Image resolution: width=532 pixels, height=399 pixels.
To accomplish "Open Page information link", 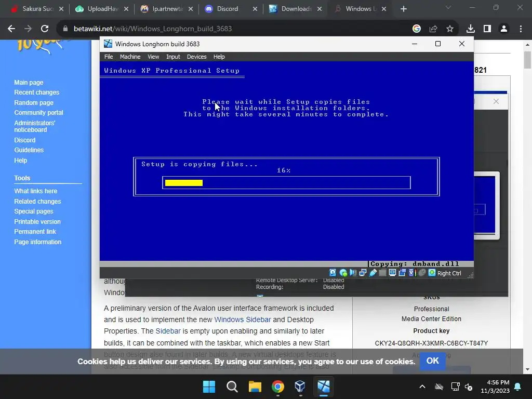I will click(37, 242).
